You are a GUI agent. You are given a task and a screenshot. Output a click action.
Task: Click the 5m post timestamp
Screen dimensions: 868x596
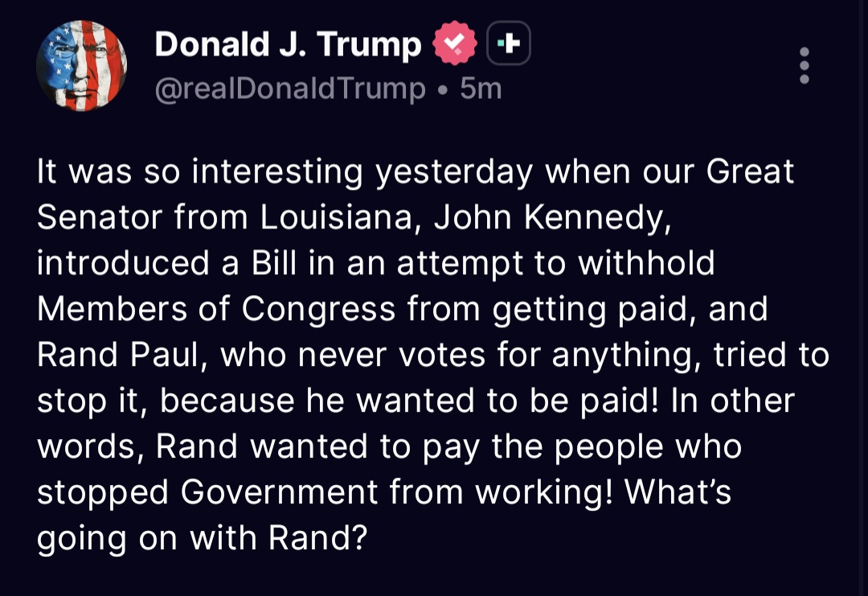click(x=481, y=88)
